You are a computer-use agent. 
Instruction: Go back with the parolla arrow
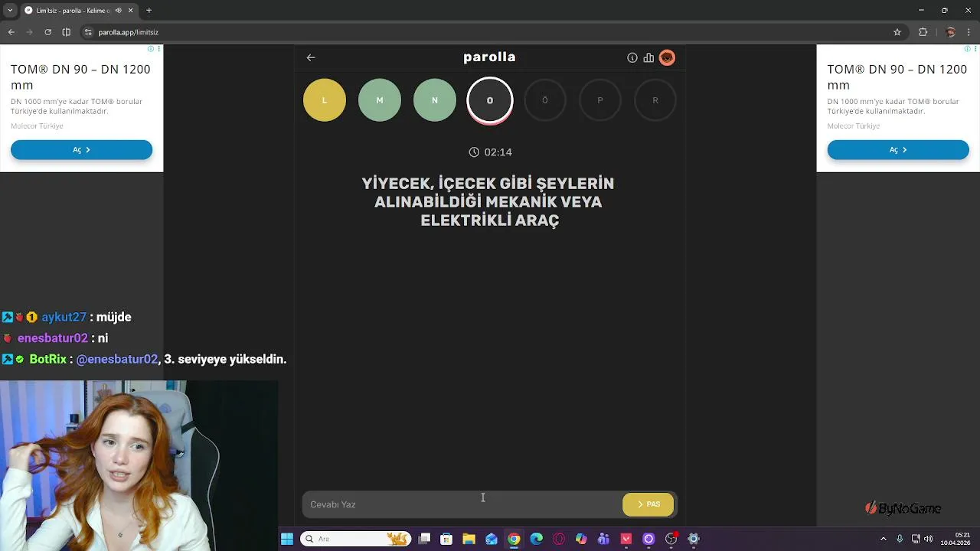311,57
